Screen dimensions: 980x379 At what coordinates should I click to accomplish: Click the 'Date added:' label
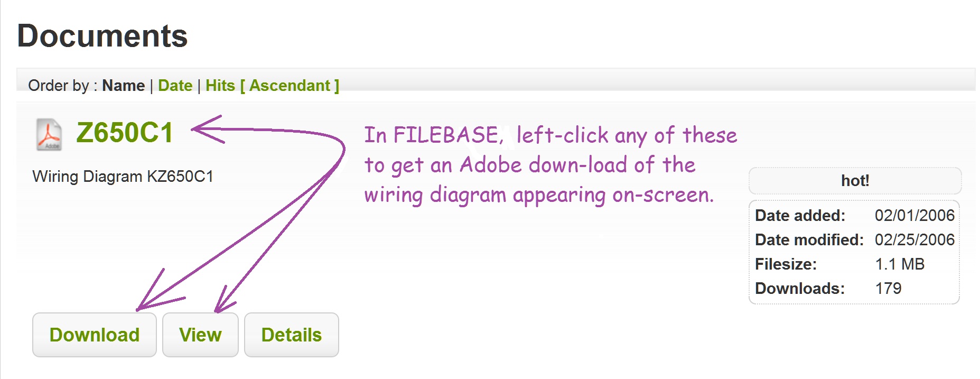tap(800, 215)
